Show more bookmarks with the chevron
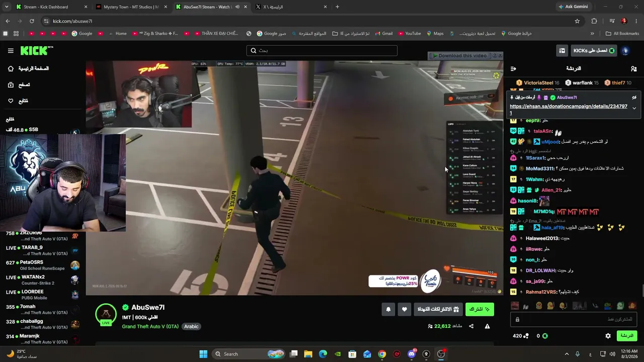This screenshot has width=644, height=362. coord(592,34)
